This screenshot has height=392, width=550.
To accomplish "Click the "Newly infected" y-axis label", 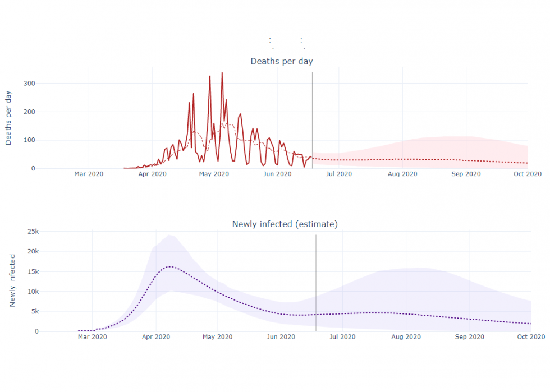I will coord(12,280).
